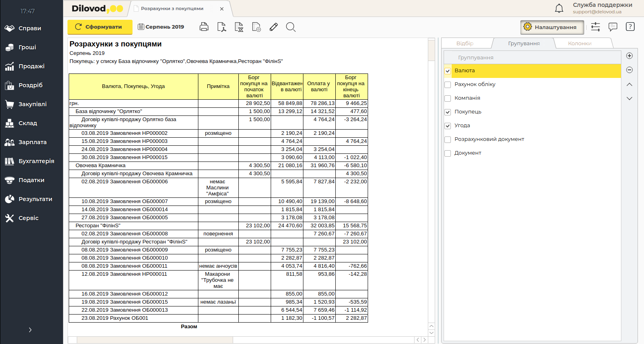Click the add grouping plus icon

(x=629, y=56)
